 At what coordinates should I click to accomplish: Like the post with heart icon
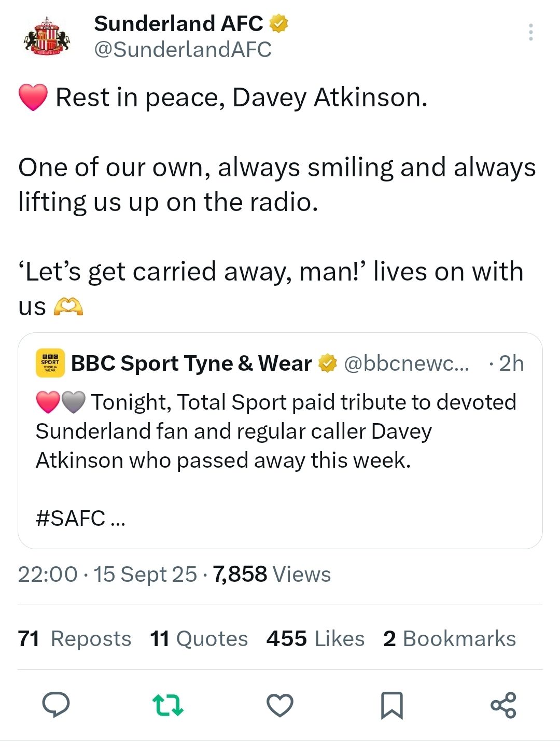(x=280, y=705)
